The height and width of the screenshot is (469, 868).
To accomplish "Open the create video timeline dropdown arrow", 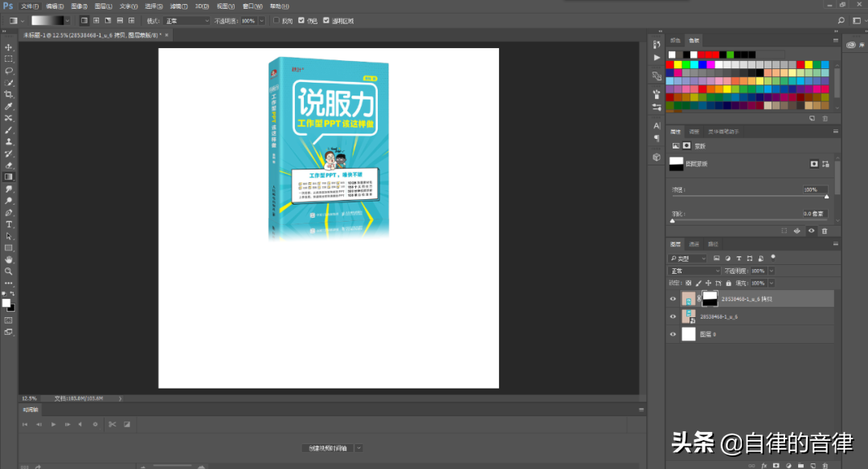I will [x=358, y=448].
